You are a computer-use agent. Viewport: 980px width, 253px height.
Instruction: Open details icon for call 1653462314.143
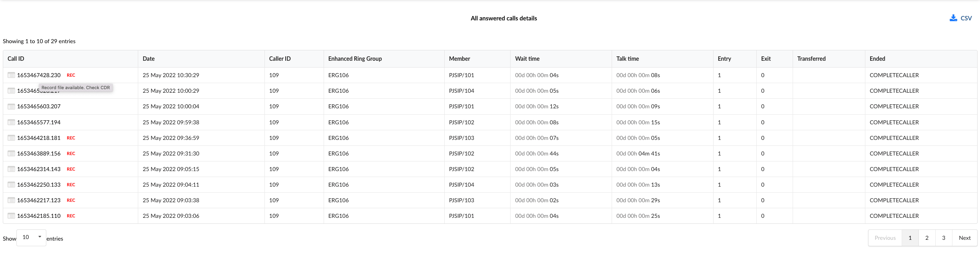11,169
